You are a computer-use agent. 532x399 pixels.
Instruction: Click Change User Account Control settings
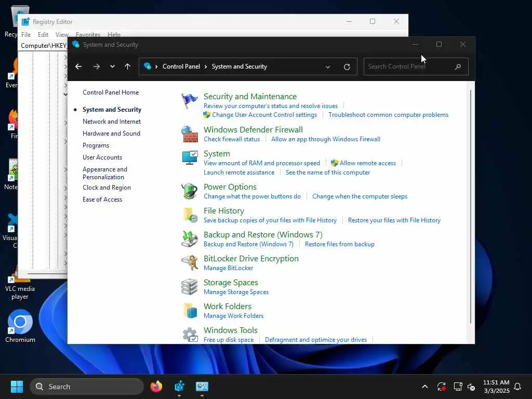[264, 115]
